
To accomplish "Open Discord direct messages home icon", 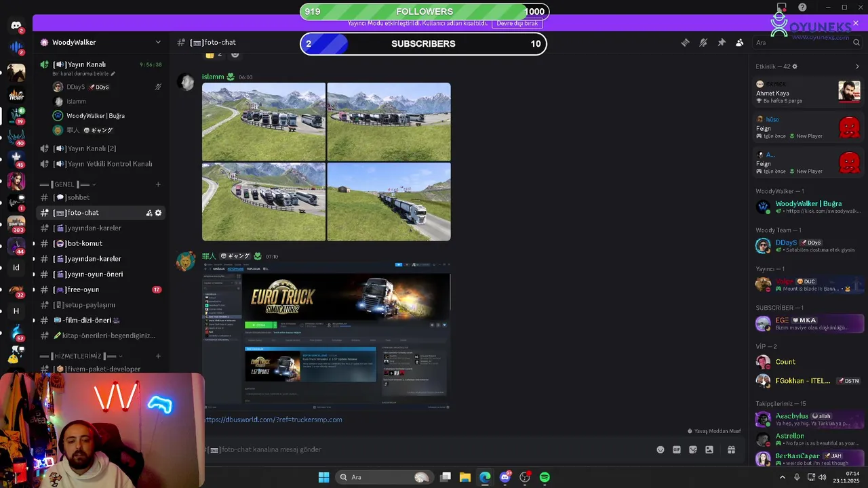I will pos(16,25).
